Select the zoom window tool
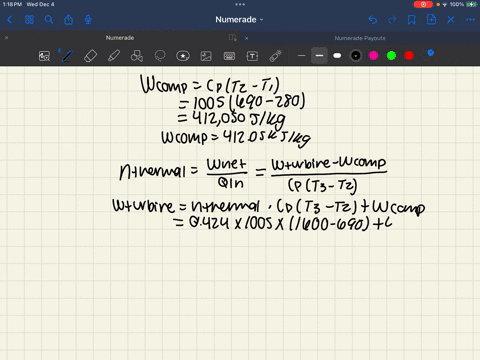 44,56
